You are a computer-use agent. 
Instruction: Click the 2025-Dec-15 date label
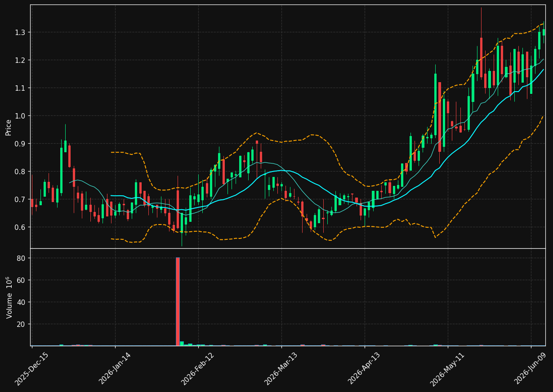pos(32,369)
